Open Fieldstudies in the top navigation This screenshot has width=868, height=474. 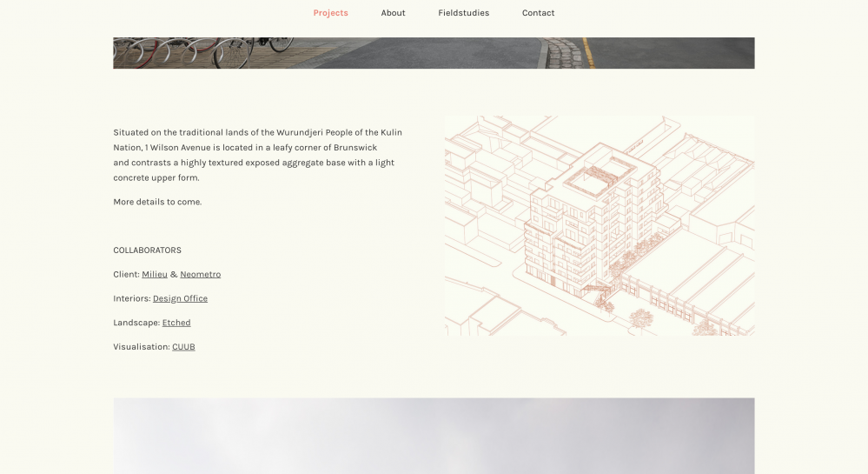click(463, 13)
